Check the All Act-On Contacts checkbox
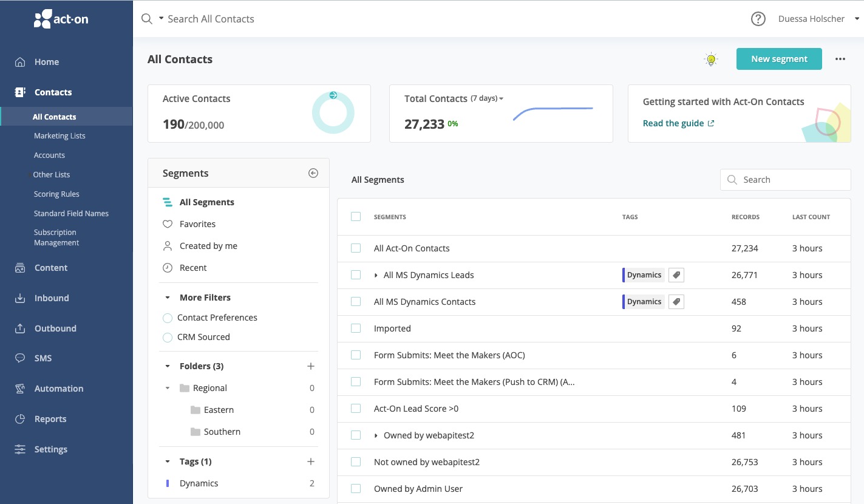Viewport: 864px width, 504px height. tap(356, 248)
